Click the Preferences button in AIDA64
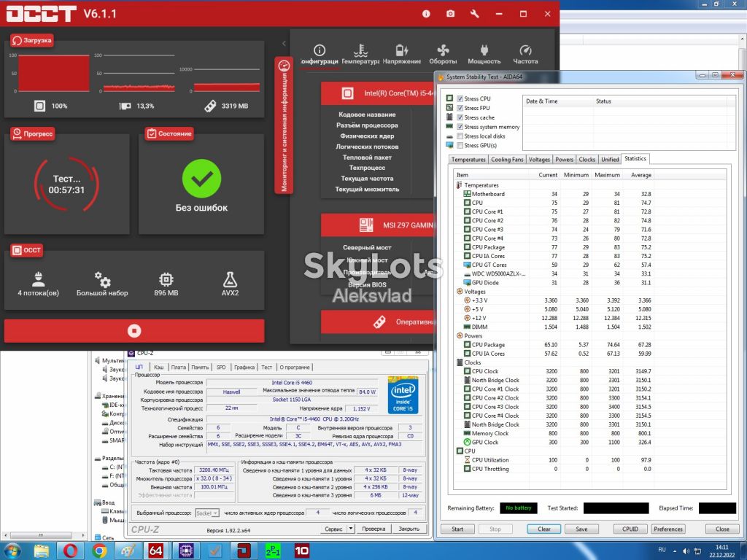Screen dimensions: 747x560 pyautogui.click(x=668, y=529)
